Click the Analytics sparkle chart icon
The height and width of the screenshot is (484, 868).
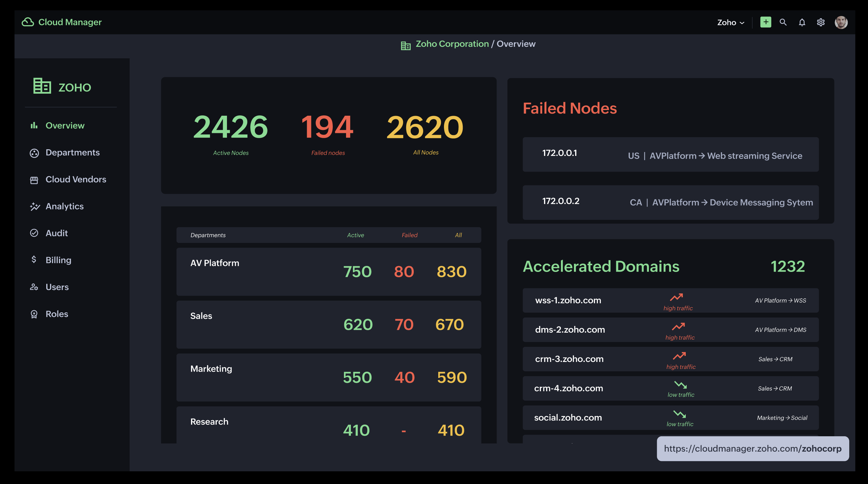35,206
